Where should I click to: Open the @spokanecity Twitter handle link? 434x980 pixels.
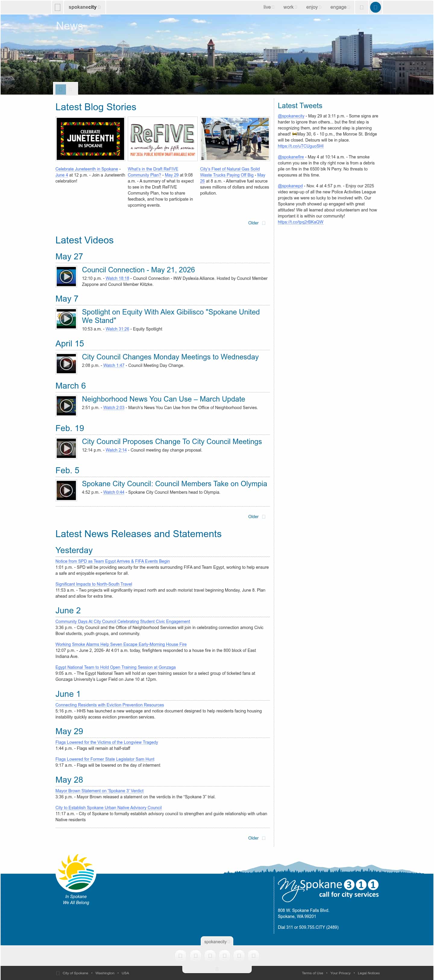pyautogui.click(x=291, y=116)
